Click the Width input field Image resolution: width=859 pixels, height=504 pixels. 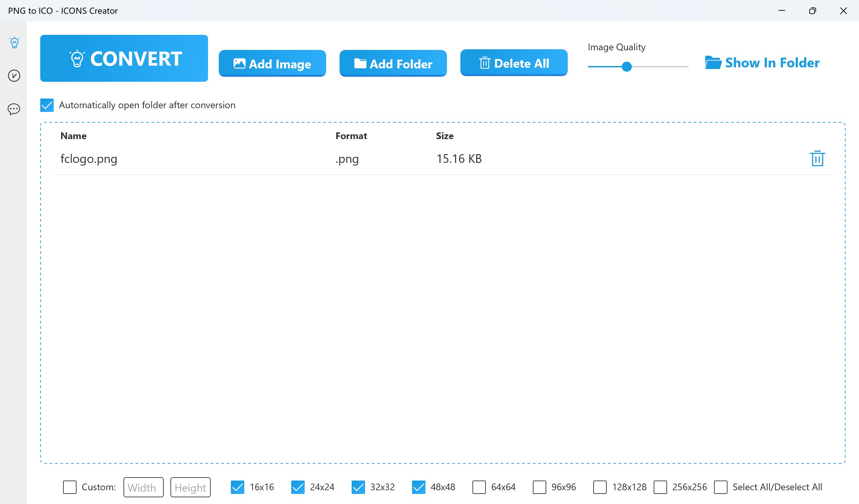point(143,487)
